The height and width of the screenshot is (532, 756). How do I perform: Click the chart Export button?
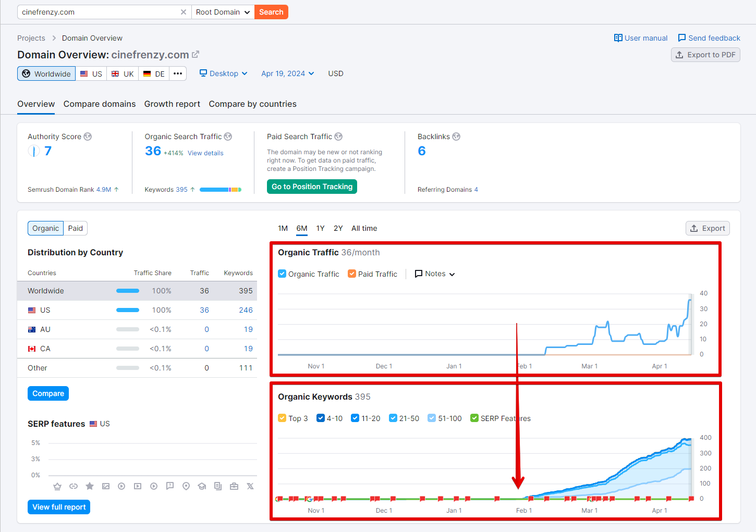(x=708, y=228)
